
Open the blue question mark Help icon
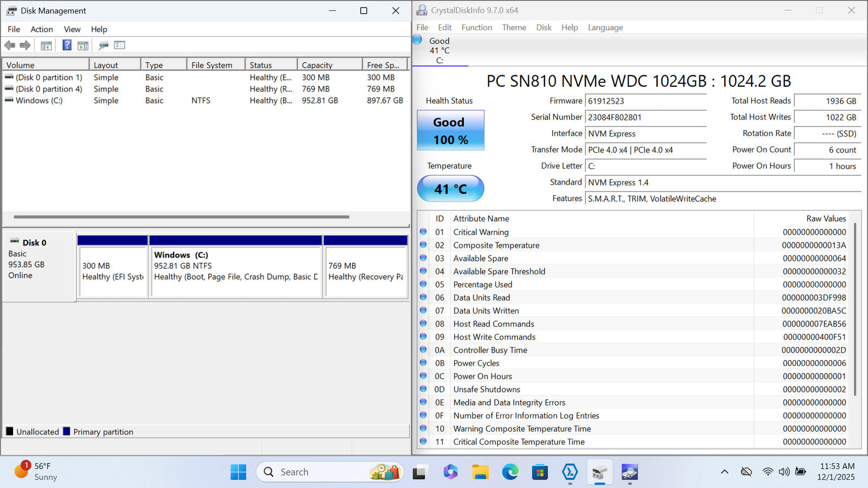[67, 46]
